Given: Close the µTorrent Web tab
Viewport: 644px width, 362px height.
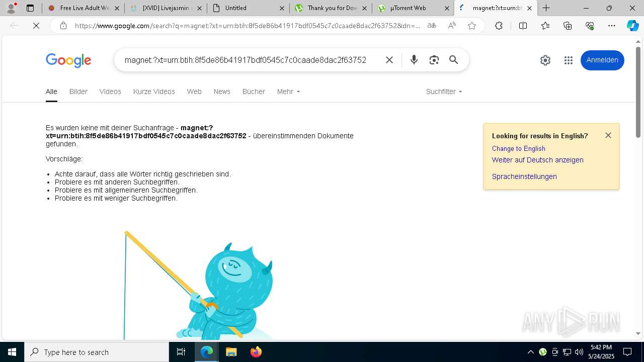Looking at the screenshot, I should 447,8.
